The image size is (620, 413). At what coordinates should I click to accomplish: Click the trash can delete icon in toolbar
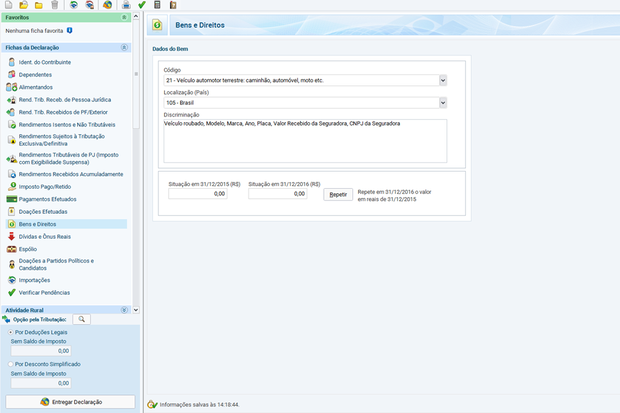point(55,4)
